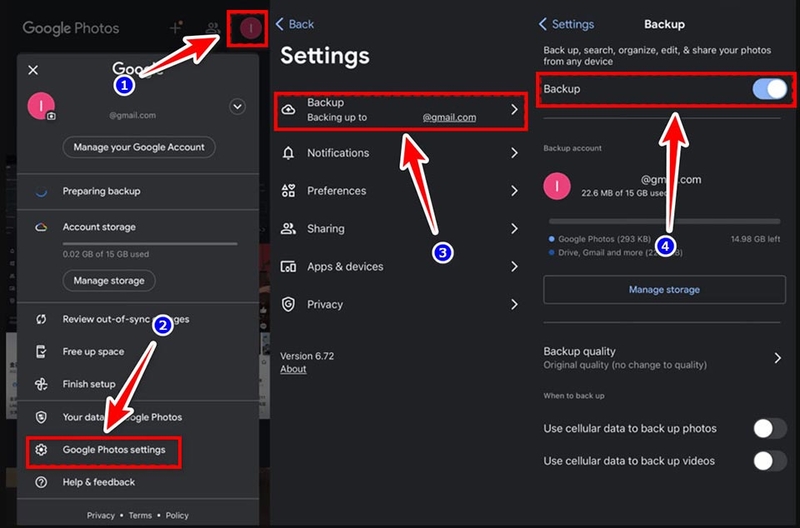Click the 14.98 GB left text
Screen dimensions: 800x528
(x=755, y=239)
